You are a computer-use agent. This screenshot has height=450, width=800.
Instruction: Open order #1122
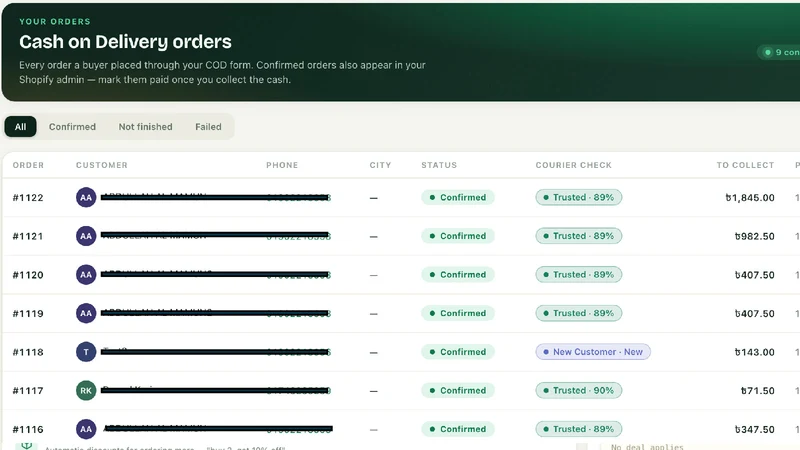coord(28,197)
